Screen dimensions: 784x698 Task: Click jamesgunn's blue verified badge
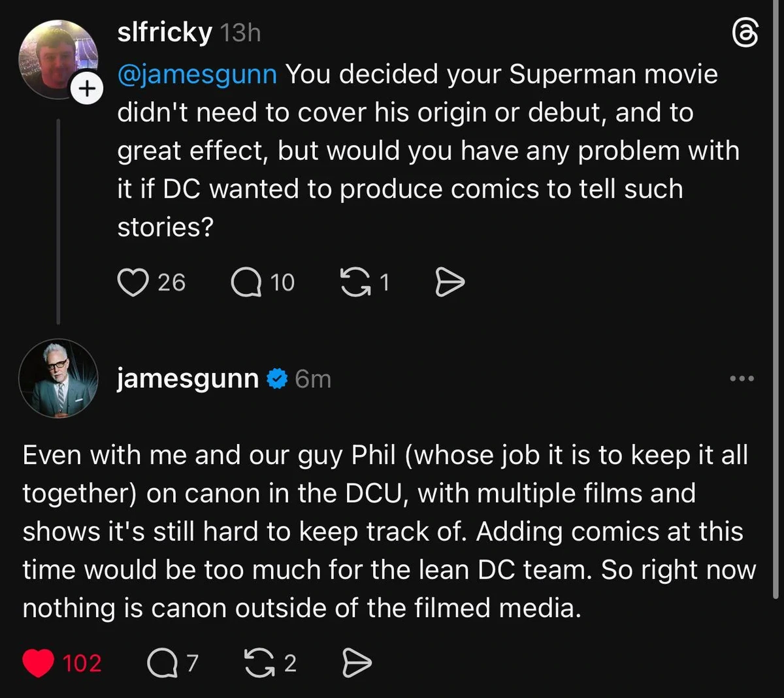278,379
